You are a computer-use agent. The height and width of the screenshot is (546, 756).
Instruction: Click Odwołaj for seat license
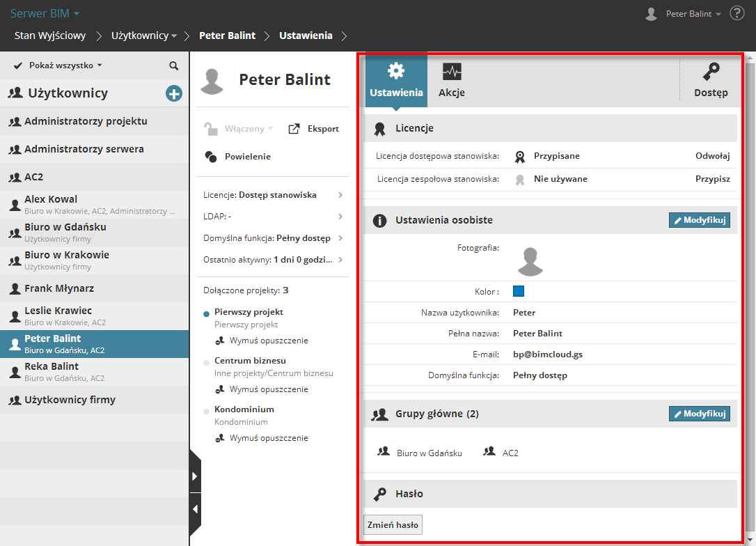pyautogui.click(x=712, y=156)
